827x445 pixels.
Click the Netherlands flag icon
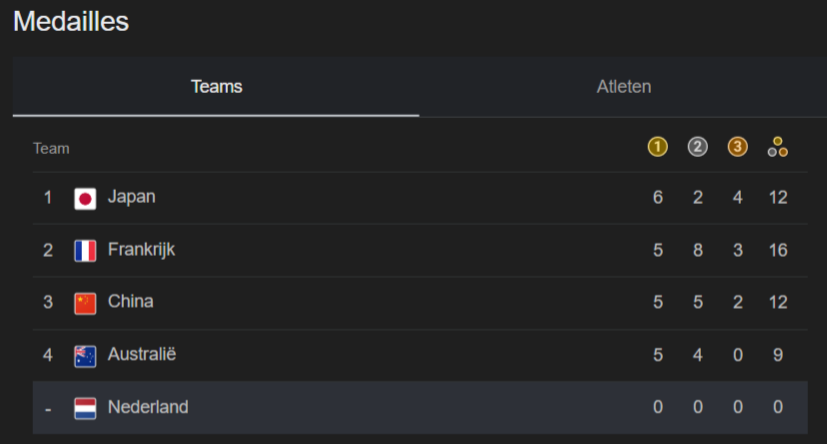85,409
